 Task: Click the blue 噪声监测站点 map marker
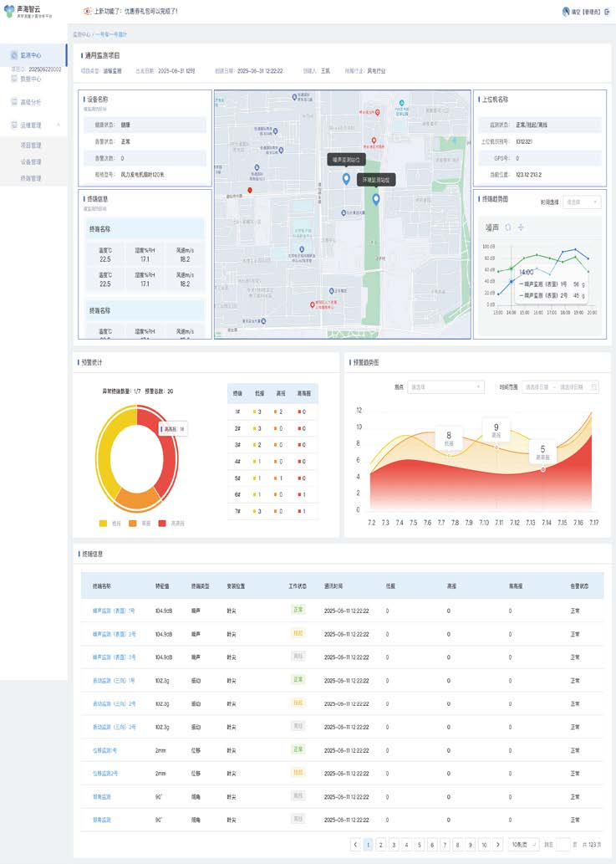click(346, 178)
